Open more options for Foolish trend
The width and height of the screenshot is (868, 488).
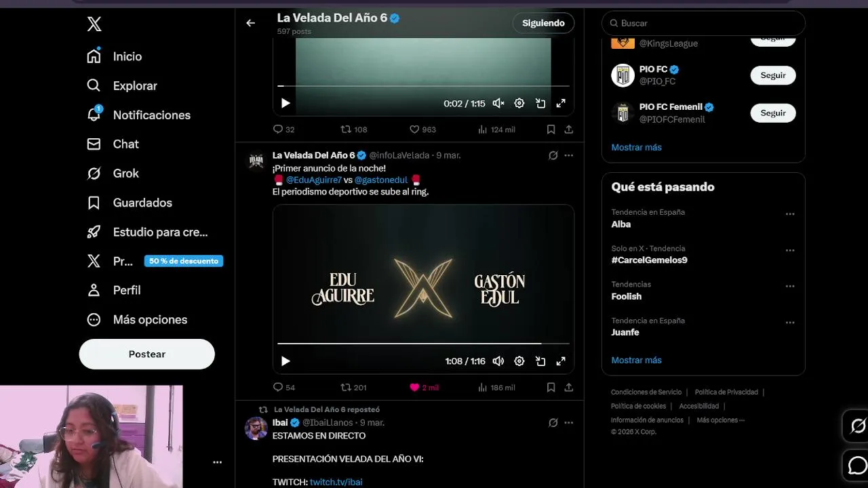(790, 286)
